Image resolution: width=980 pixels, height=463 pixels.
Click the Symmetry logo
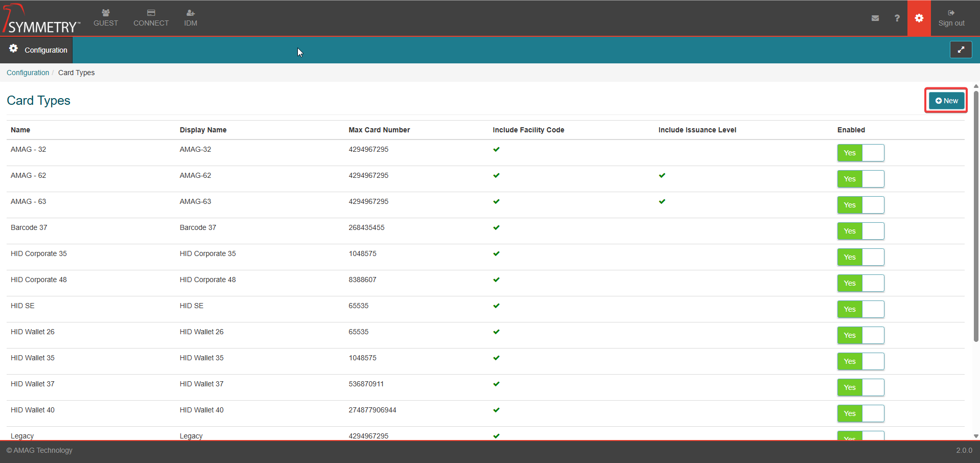tap(42, 19)
